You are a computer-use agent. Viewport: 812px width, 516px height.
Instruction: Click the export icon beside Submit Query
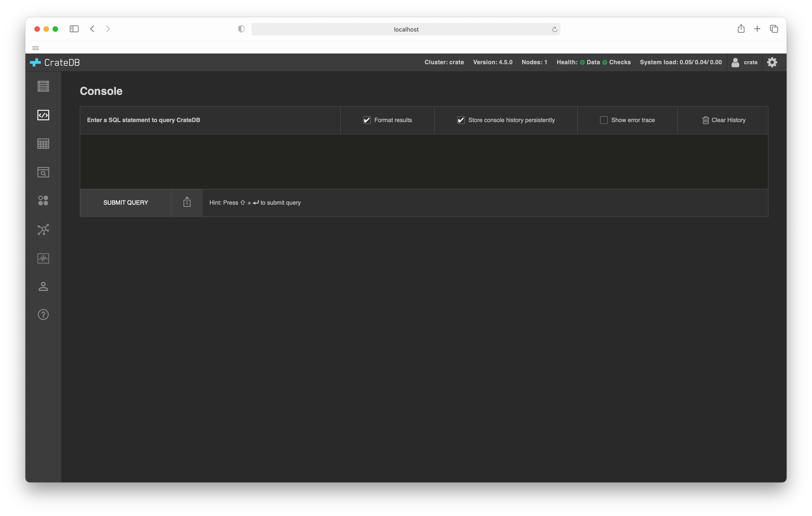click(x=187, y=202)
